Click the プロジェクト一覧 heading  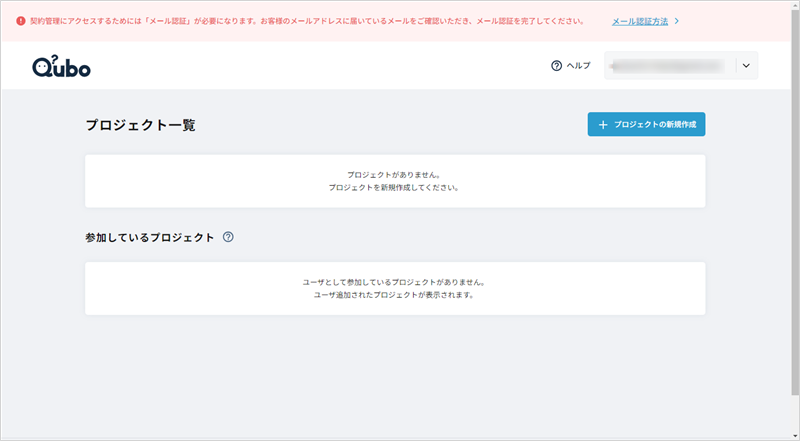(x=140, y=125)
